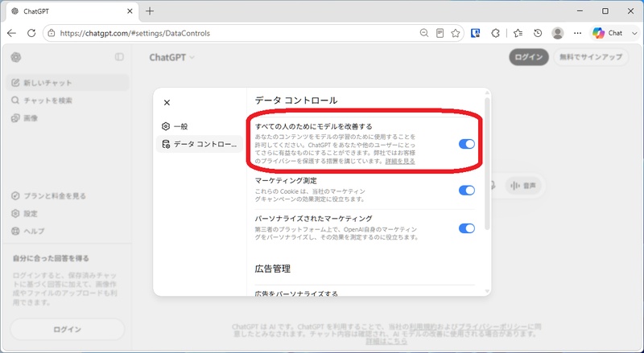Click the top-right ログイン button
644x353 pixels.
(x=529, y=57)
